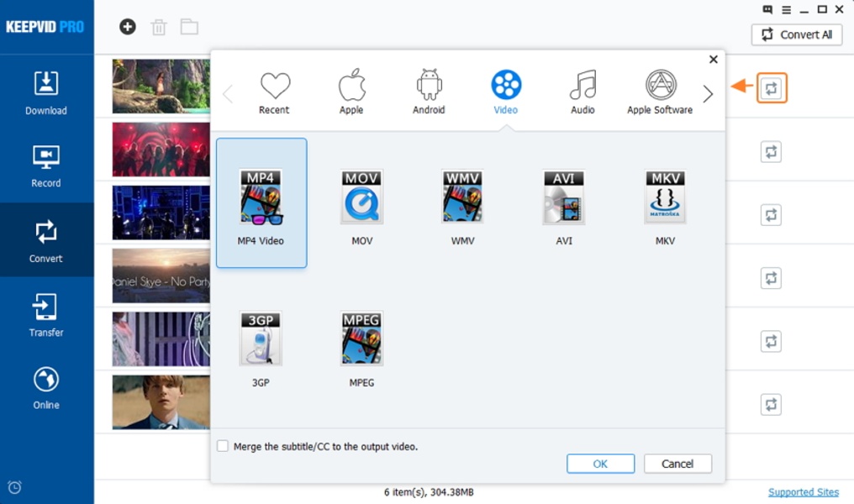Click the KEEPVID PRO logo

point(45,27)
